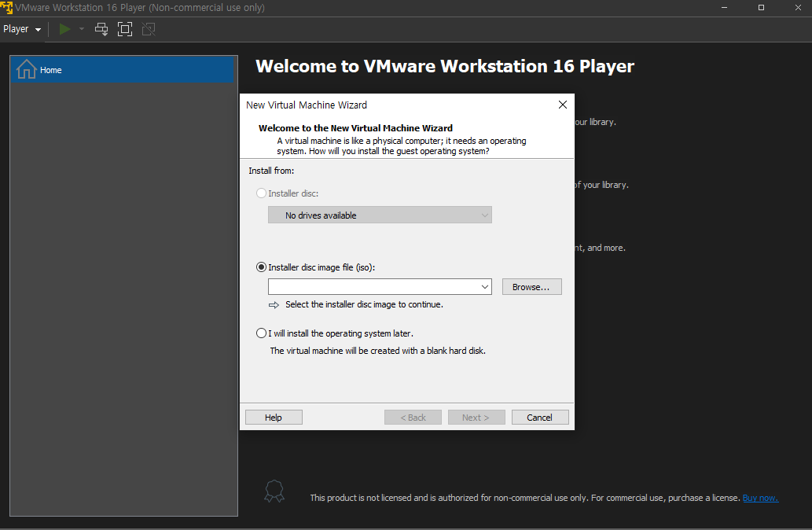The image size is (812, 530).
Task: Click the 'Select the installer disc image' hint
Action: [364, 304]
